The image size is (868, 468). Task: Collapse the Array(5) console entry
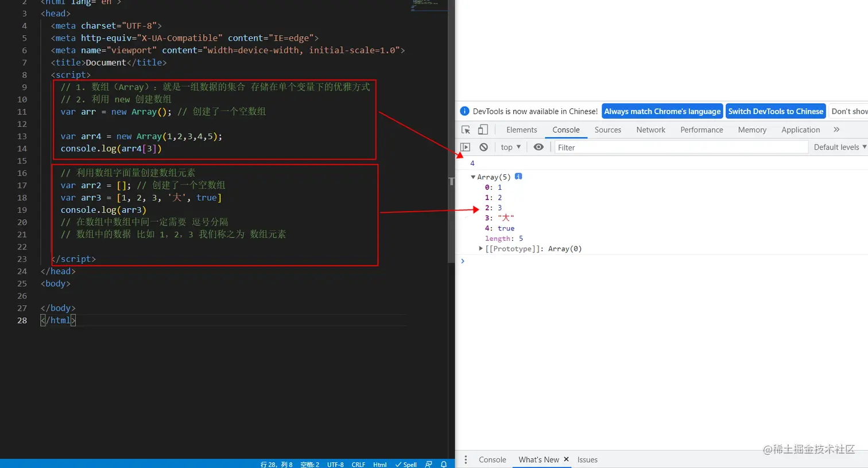click(x=473, y=177)
